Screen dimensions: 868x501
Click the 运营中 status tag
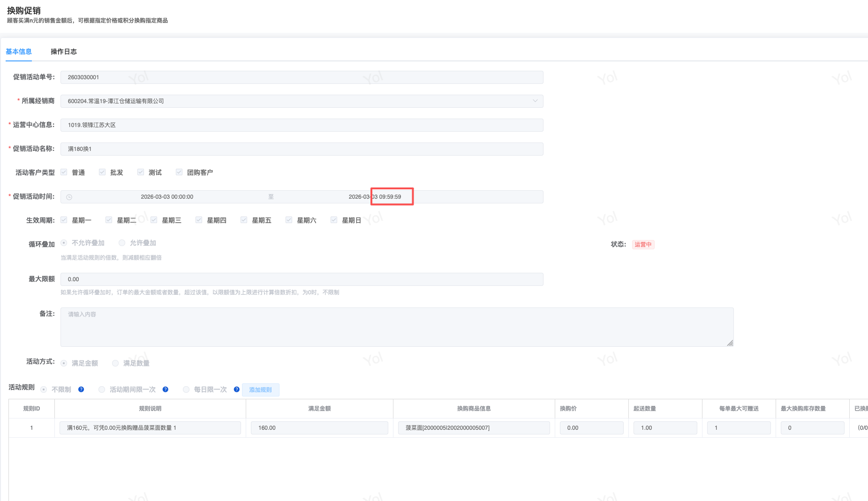point(643,245)
